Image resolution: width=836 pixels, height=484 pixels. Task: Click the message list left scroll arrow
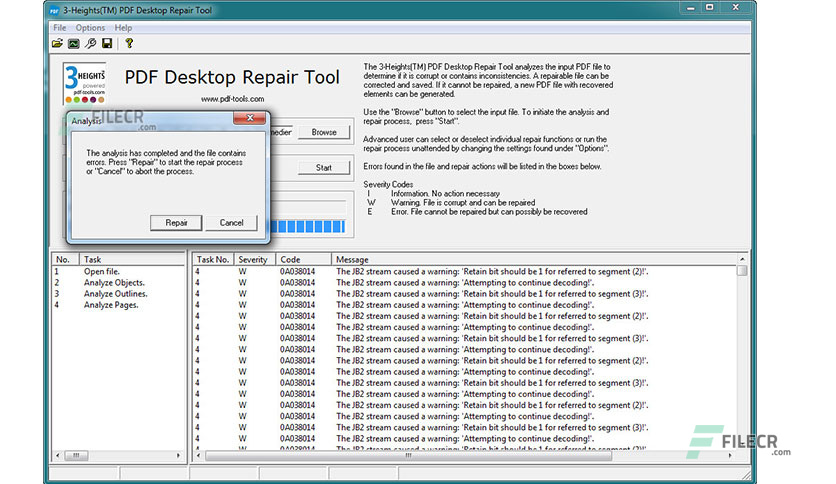click(x=198, y=456)
